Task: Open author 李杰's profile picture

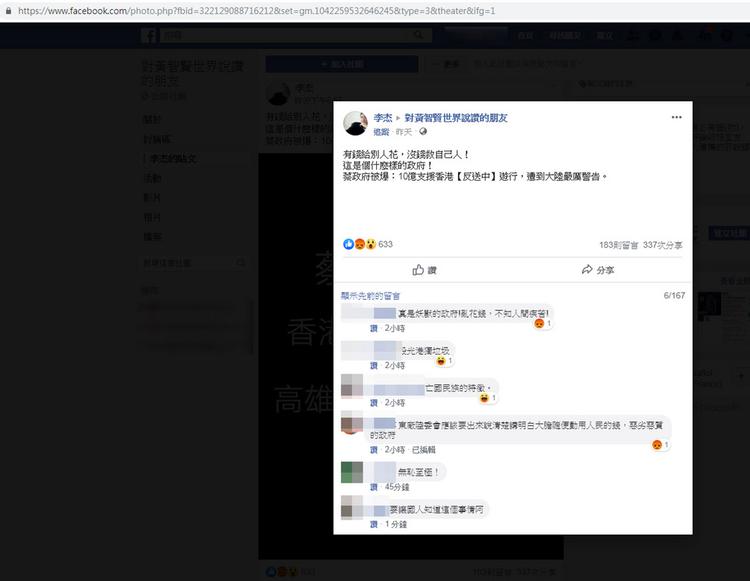Action: pyautogui.click(x=355, y=123)
